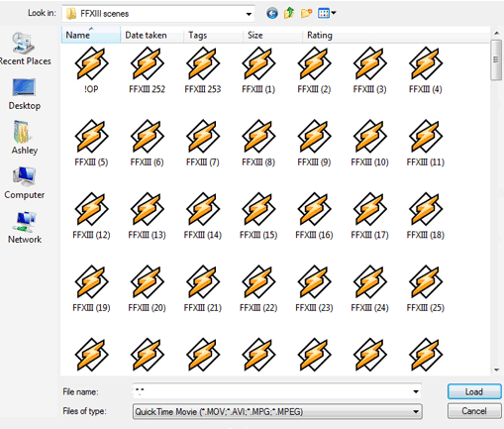Select the FFXIII (14) file
The width and height of the screenshot is (504, 429).
tap(203, 216)
